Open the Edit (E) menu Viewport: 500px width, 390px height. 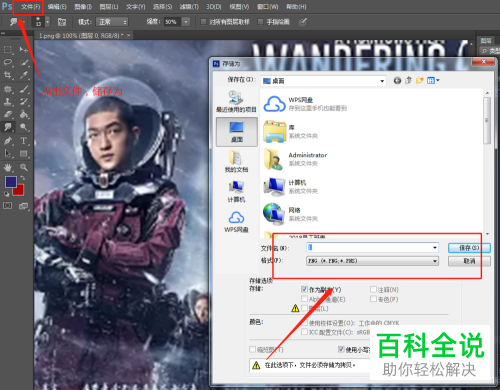tap(57, 7)
